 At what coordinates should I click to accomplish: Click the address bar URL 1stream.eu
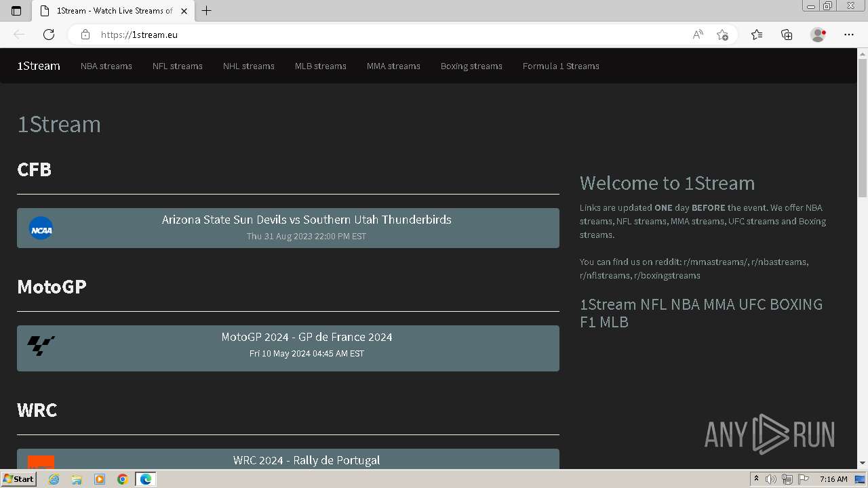pyautogui.click(x=139, y=35)
